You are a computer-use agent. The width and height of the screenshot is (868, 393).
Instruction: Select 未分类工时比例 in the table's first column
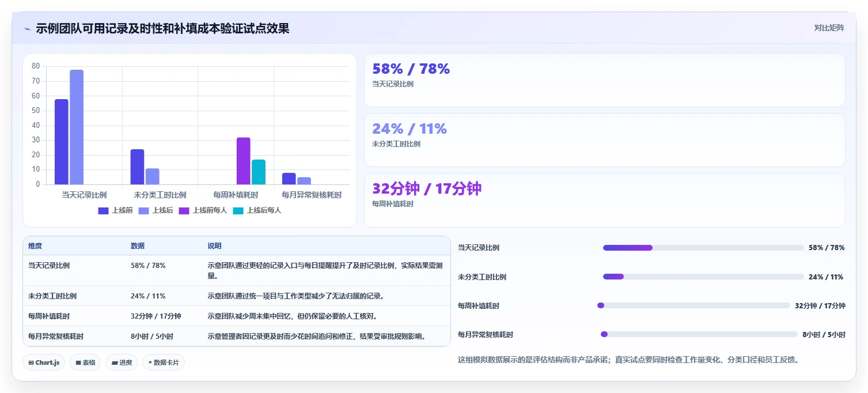click(x=52, y=296)
